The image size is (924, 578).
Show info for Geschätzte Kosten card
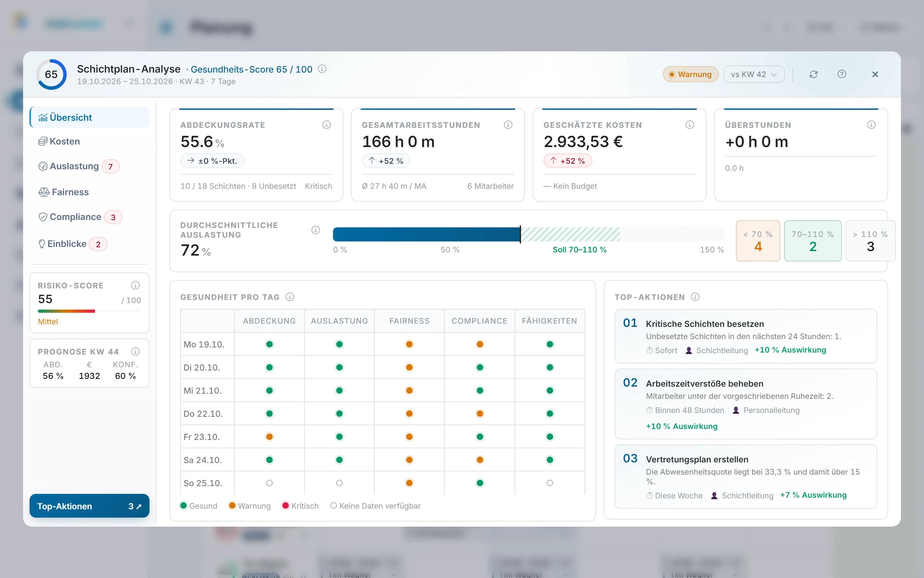pos(689,125)
